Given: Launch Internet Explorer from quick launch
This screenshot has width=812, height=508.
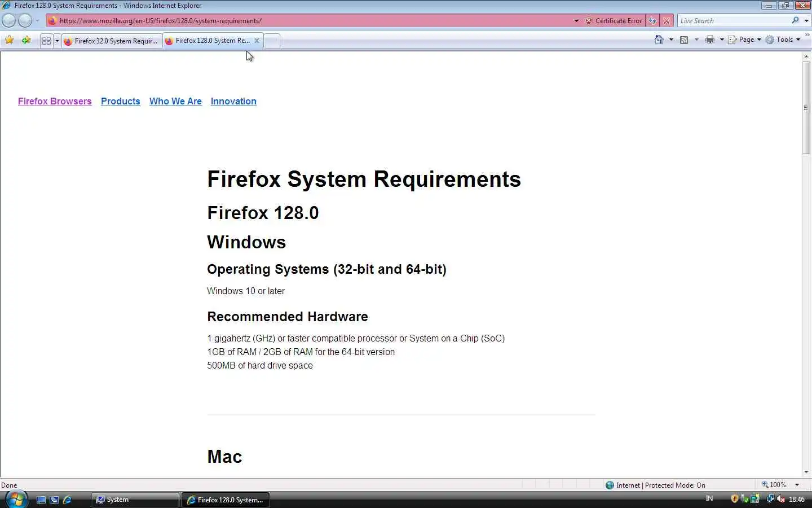Looking at the screenshot, I should [x=67, y=500].
